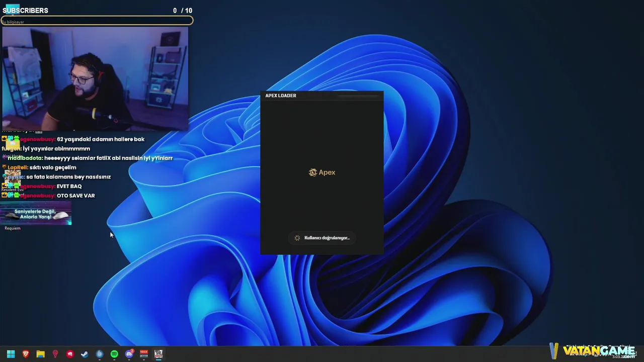Click the APEX LOADER window title
This screenshot has width=644, height=362.
pyautogui.click(x=281, y=96)
